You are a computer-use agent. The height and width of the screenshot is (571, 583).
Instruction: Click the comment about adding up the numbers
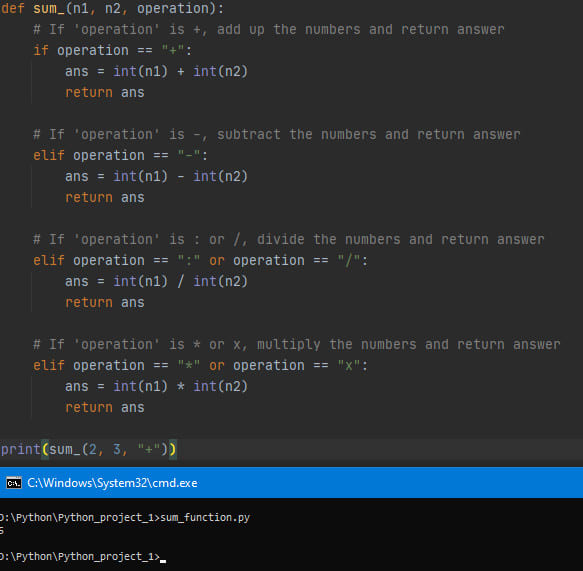pos(268,29)
